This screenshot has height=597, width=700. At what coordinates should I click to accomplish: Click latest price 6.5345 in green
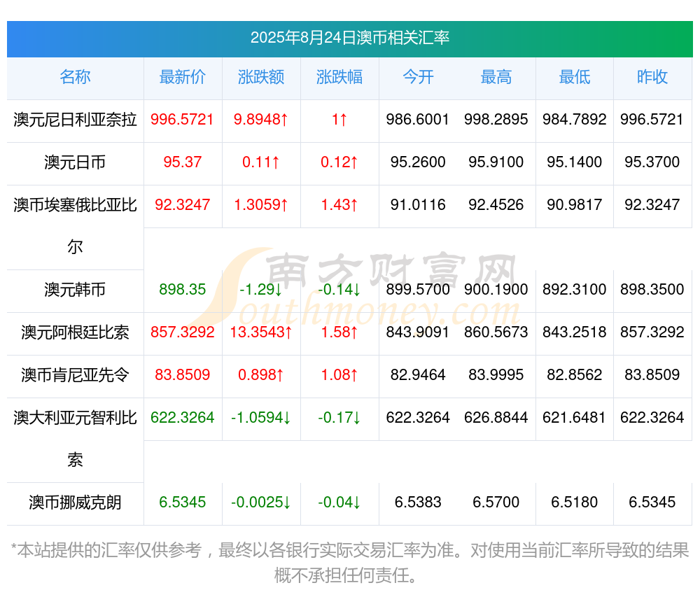(182, 503)
